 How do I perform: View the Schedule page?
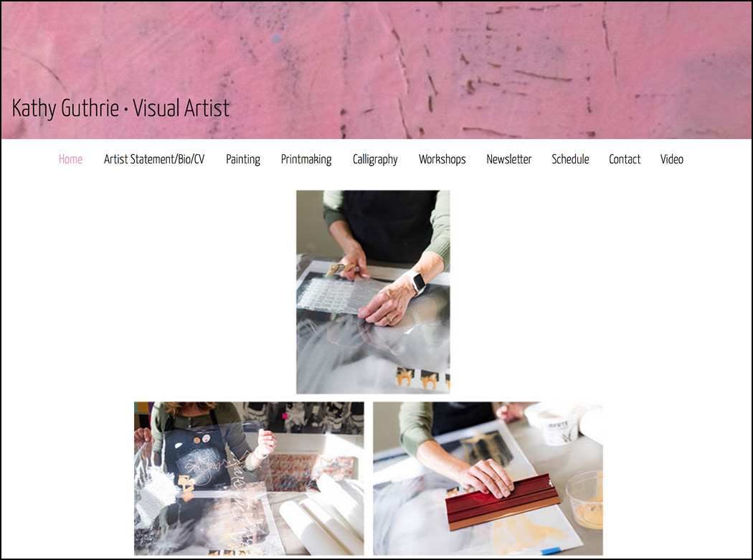tap(571, 159)
